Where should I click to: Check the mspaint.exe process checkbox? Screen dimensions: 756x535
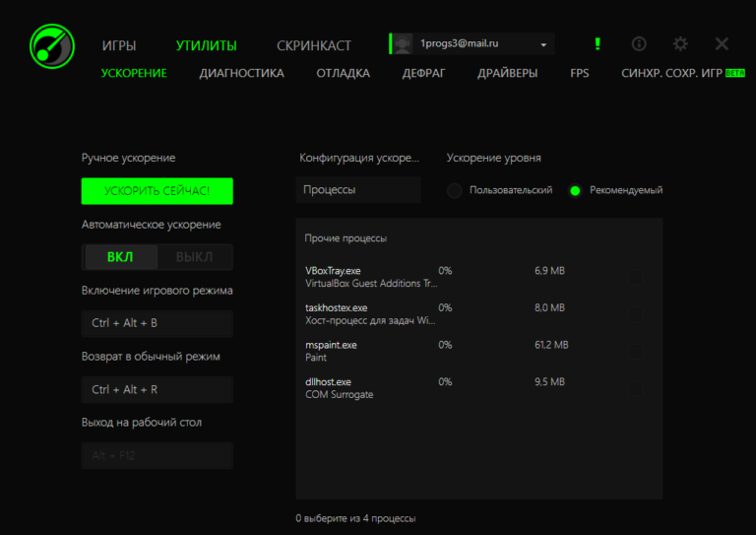[636, 351]
